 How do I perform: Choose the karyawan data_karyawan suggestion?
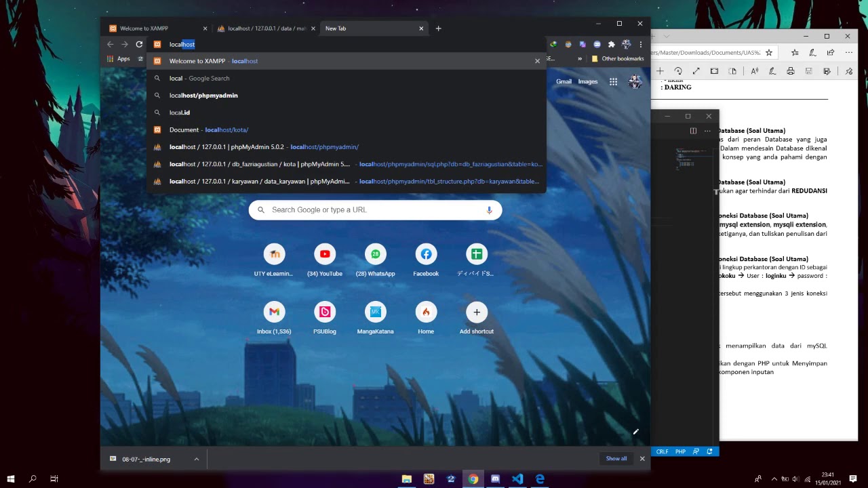click(346, 182)
